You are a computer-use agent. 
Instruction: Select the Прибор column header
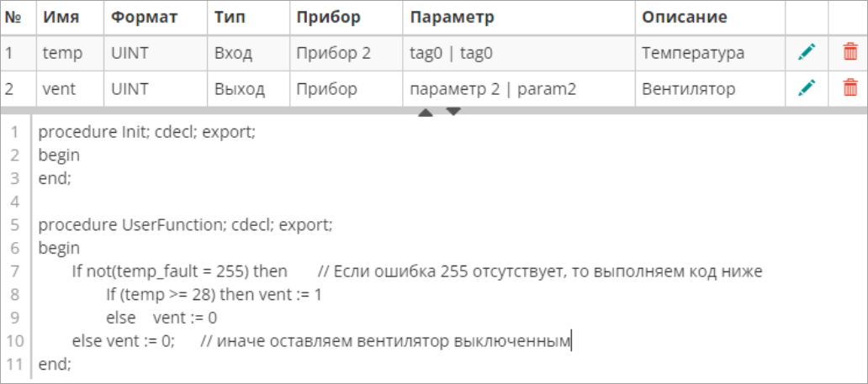pyautogui.click(x=329, y=18)
